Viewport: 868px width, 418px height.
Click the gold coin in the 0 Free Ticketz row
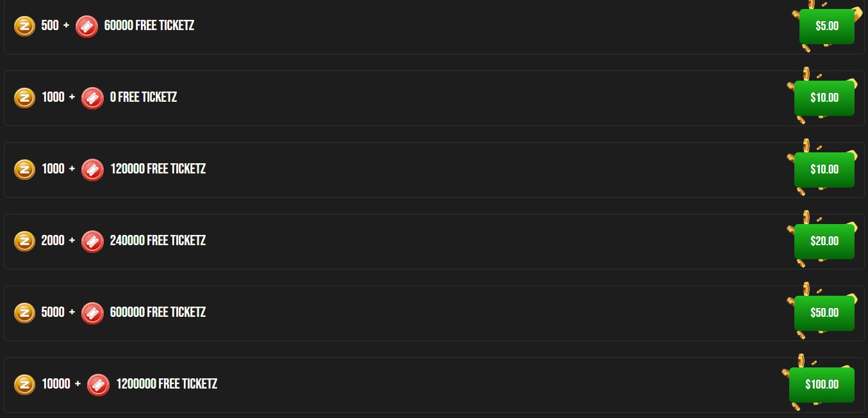tap(24, 98)
